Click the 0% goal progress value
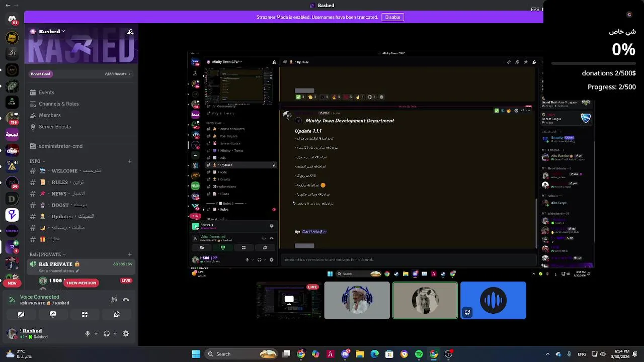The width and height of the screenshot is (644, 362). coord(623,49)
